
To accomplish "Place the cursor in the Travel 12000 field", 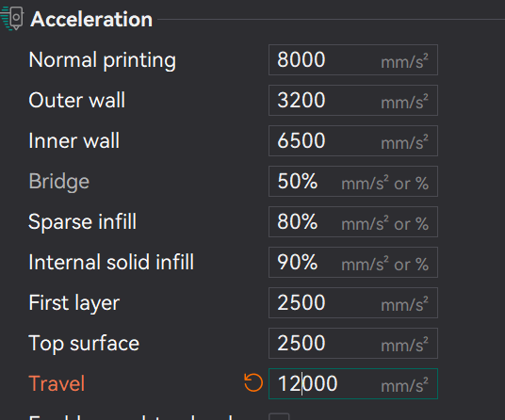I will (x=353, y=383).
